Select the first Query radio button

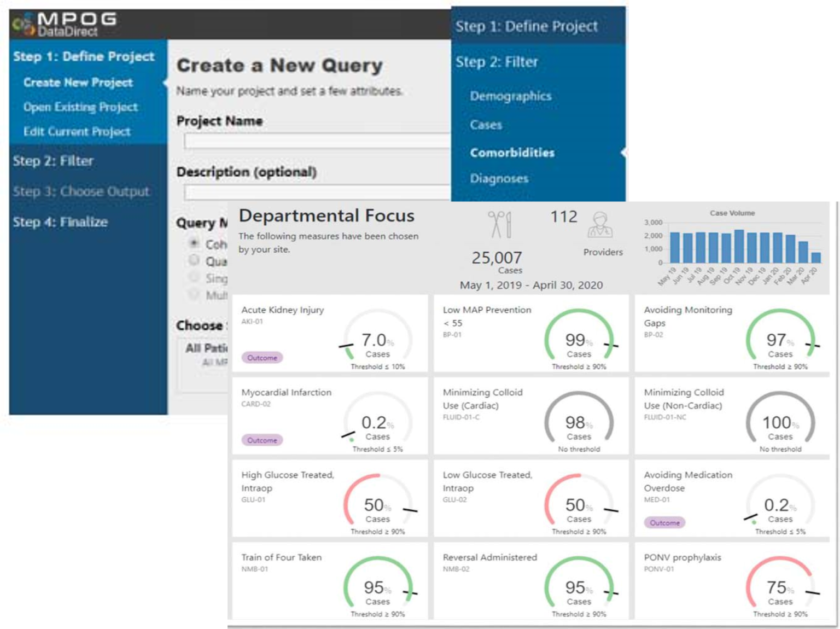(194, 243)
